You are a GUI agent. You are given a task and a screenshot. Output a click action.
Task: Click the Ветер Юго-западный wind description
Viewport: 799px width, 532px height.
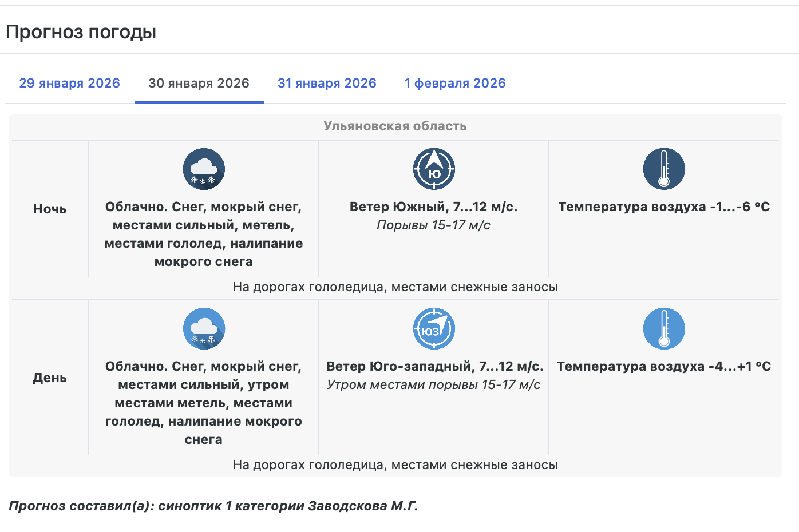coord(434,367)
